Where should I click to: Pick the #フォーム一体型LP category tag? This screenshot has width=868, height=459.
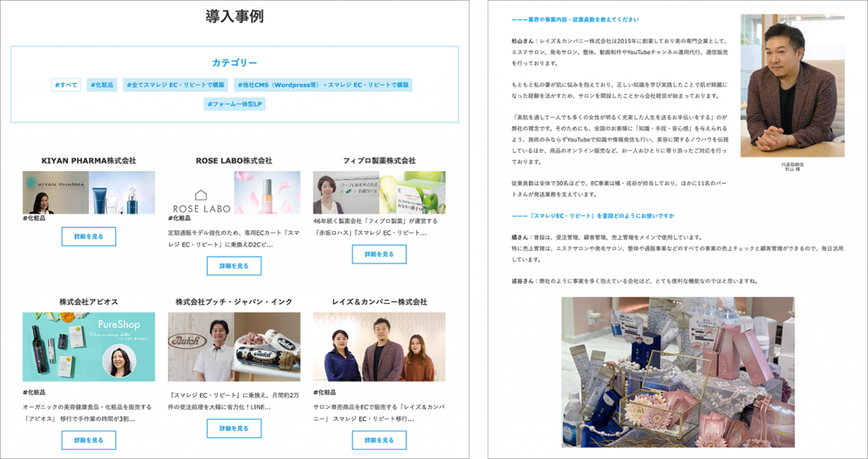(x=235, y=104)
